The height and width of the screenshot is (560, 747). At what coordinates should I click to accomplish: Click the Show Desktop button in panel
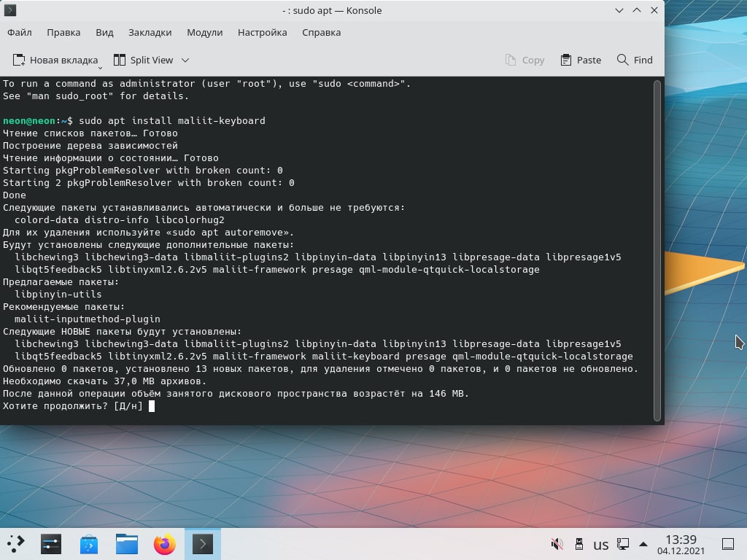(728, 544)
